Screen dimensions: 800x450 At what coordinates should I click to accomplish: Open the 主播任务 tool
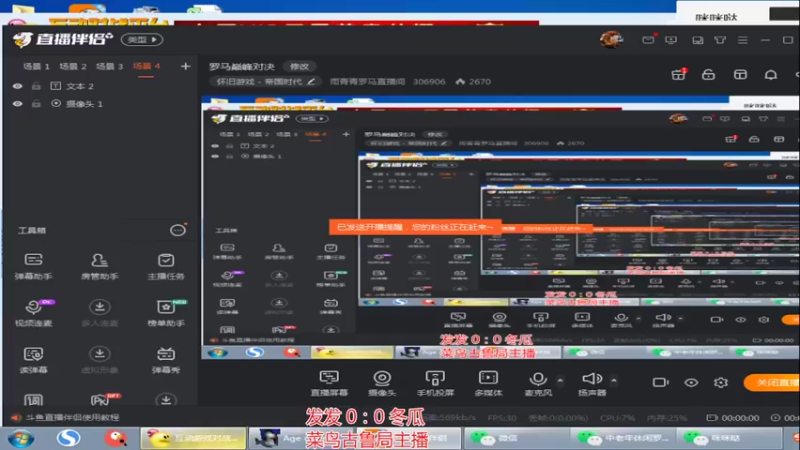166,266
